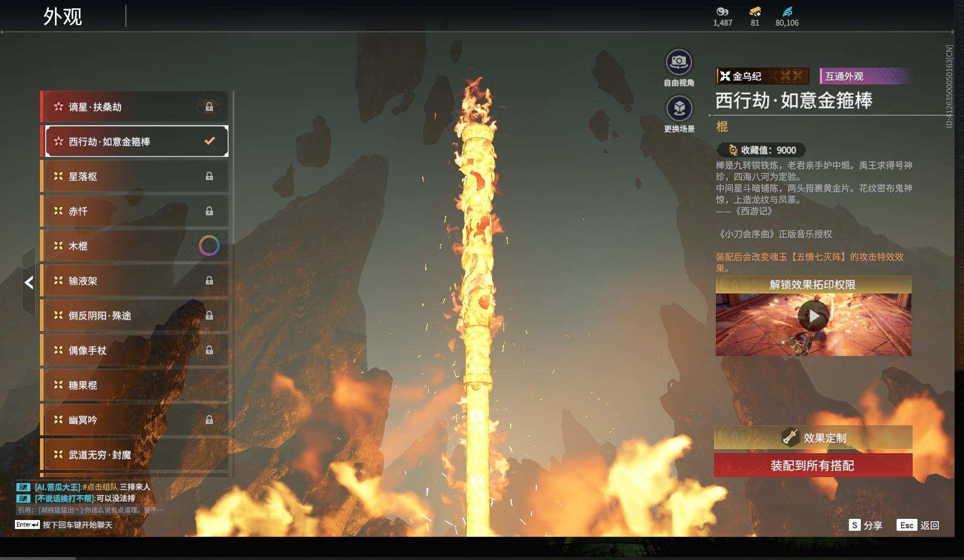The image size is (964, 560).
Task: Click the 金乌纪 series tag
Action: [762, 76]
